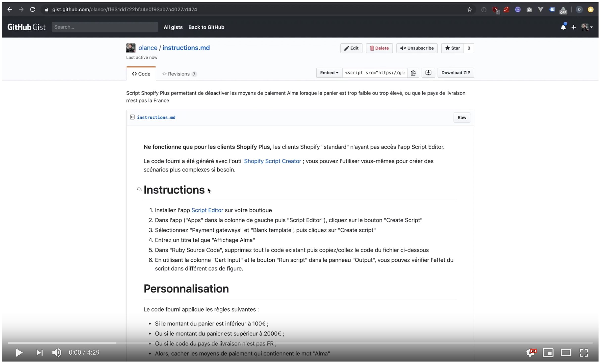Open the GitHub Gist logo home link
The width and height of the screenshot is (601, 364).
tap(26, 27)
